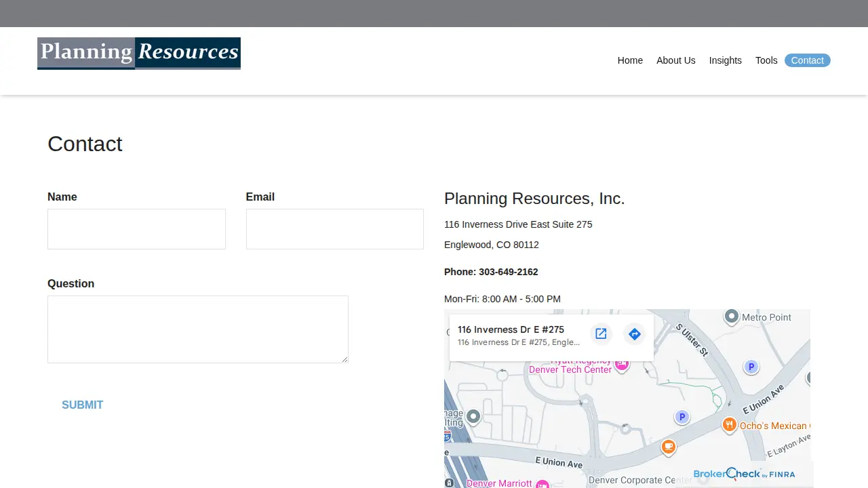Click the Ocho's Mexican restaurant pin
868x488 pixels.
pyautogui.click(x=730, y=425)
